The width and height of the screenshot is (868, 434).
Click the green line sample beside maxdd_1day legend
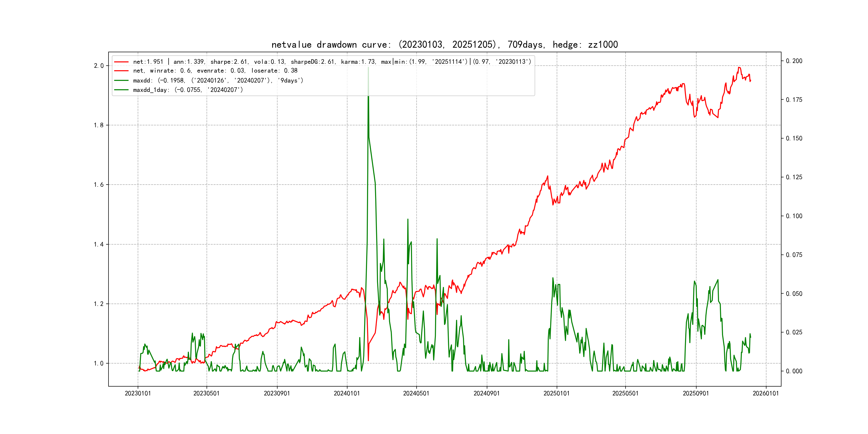(121, 90)
